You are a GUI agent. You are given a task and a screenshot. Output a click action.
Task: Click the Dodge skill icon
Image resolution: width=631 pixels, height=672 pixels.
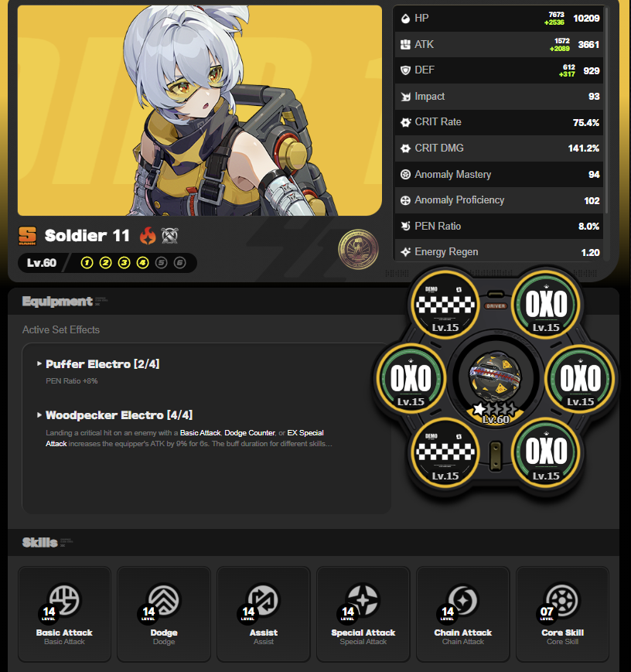[164, 599]
